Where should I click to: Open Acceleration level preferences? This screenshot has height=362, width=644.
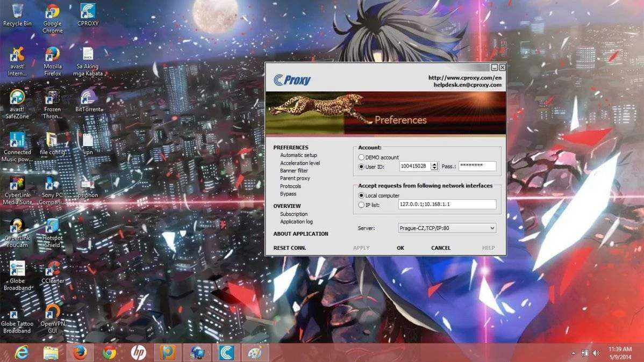pyautogui.click(x=300, y=163)
